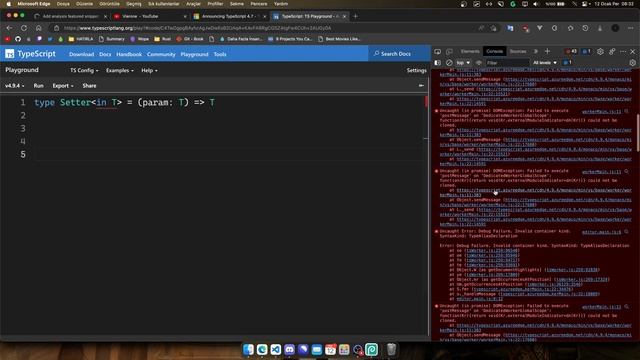
Task: Click the TypeScript logo in site header
Action: click(30, 54)
